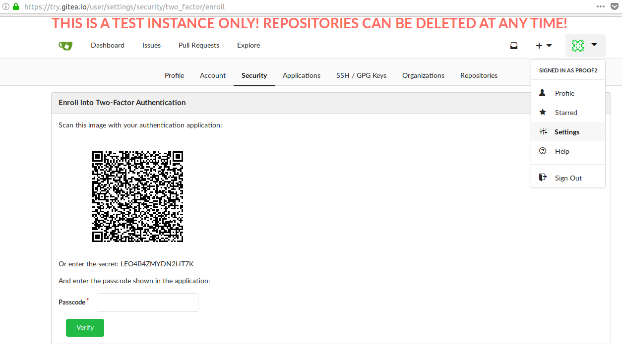
Task: Click the Profile person icon in the menu
Action: 542,93
